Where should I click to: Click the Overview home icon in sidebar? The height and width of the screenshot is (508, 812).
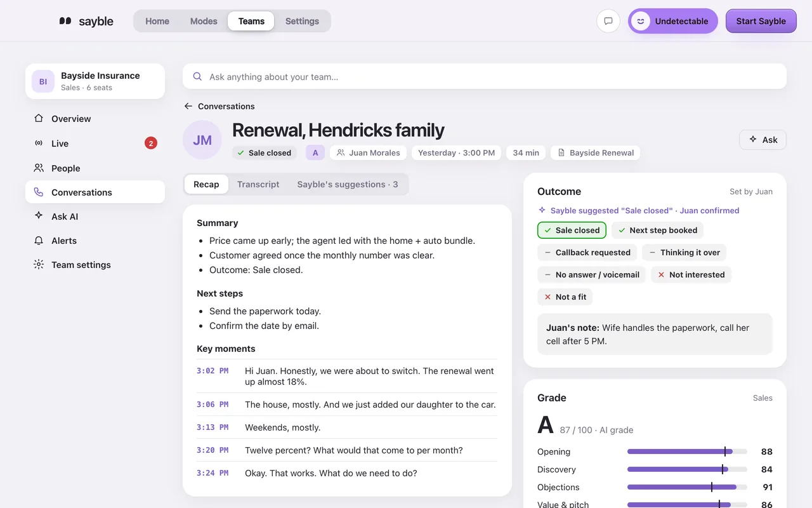coord(39,118)
